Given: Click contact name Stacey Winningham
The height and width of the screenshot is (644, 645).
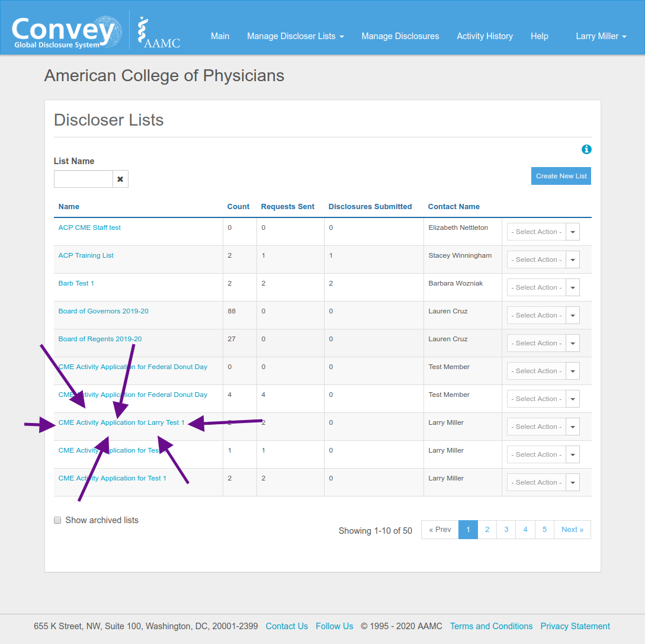Looking at the screenshot, I should (x=460, y=255).
